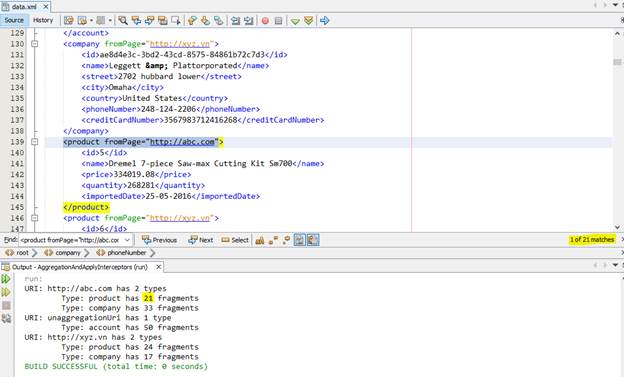Click the Find search text field
This screenshot has height=377, width=624.
tap(70, 240)
